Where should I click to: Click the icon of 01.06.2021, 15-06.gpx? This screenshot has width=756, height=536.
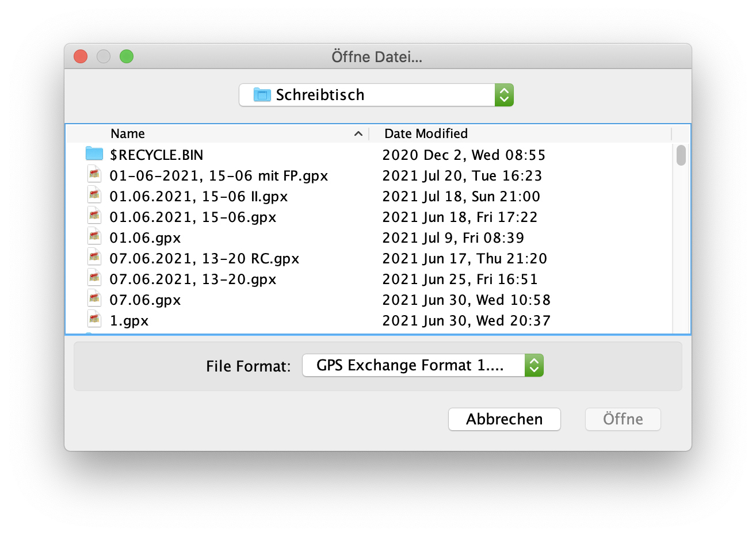tap(94, 216)
